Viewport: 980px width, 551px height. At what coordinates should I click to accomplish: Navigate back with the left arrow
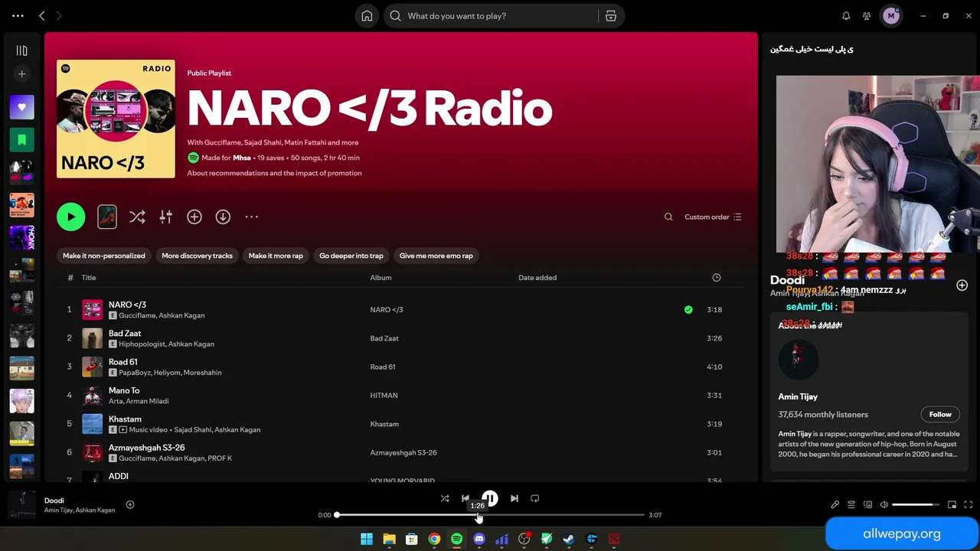click(x=42, y=16)
